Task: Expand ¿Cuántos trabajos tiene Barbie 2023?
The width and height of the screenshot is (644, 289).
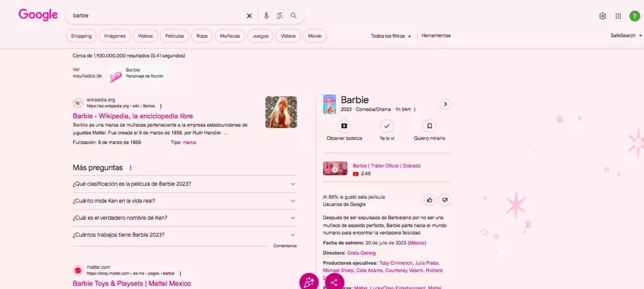Action: 185,235
